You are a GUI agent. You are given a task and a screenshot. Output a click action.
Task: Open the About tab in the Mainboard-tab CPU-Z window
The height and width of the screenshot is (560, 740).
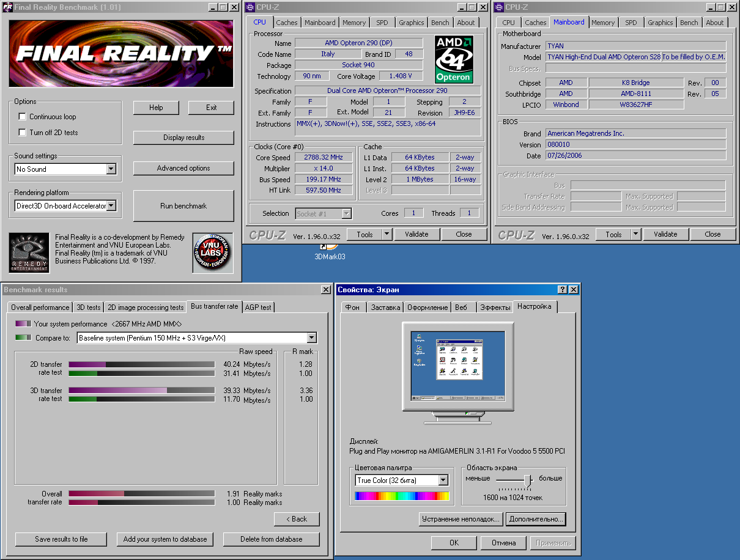715,23
